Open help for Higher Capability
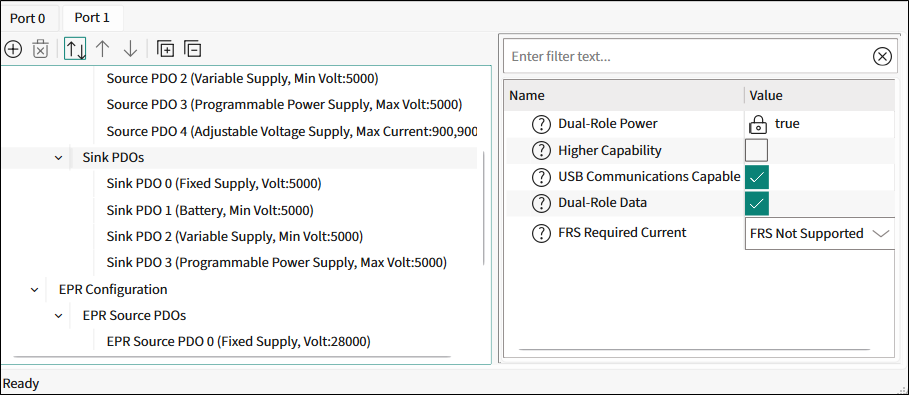 (x=541, y=150)
